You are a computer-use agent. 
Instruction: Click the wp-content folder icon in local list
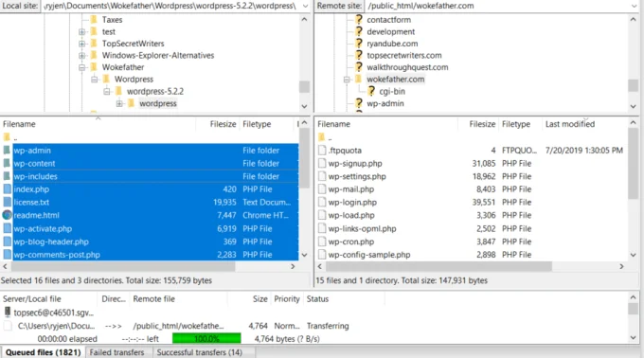click(7, 164)
